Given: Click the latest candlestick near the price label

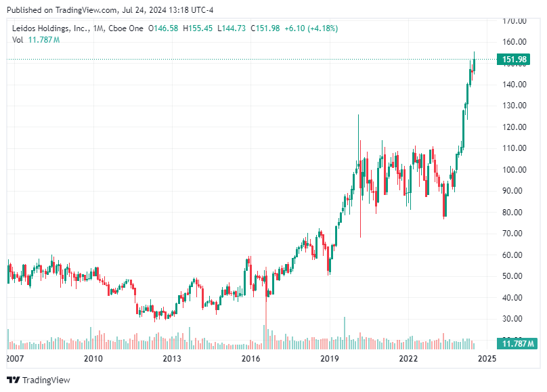Looking at the screenshot, I should point(474,64).
